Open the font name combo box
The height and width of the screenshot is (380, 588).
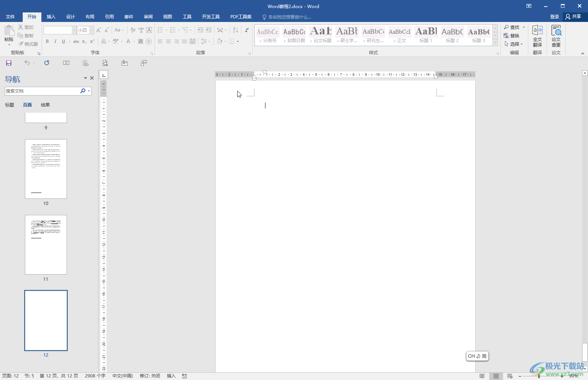(x=60, y=30)
